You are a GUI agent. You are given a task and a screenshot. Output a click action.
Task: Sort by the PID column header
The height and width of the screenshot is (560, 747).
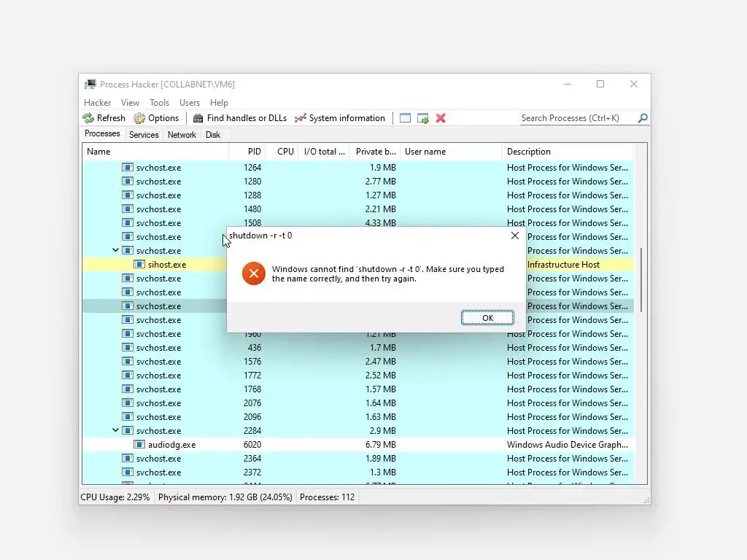[x=247, y=152]
